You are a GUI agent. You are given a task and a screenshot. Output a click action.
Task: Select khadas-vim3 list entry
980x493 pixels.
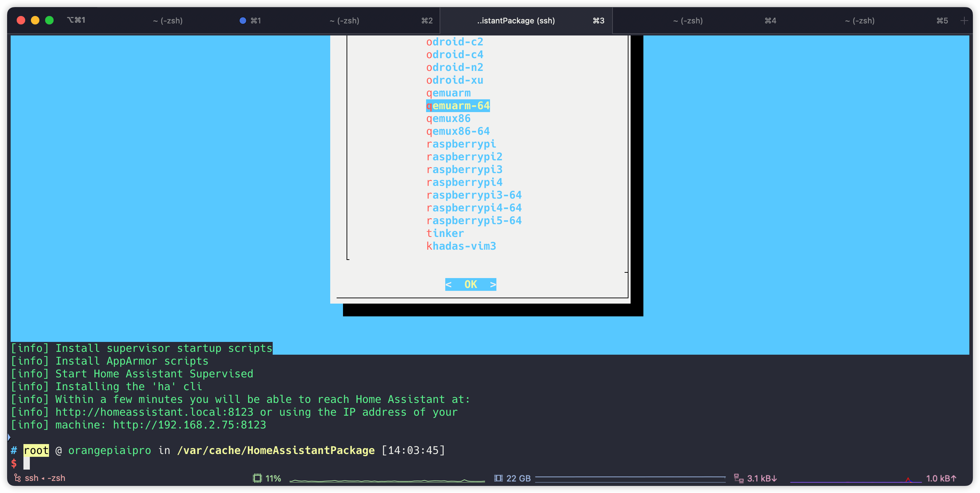tap(461, 246)
